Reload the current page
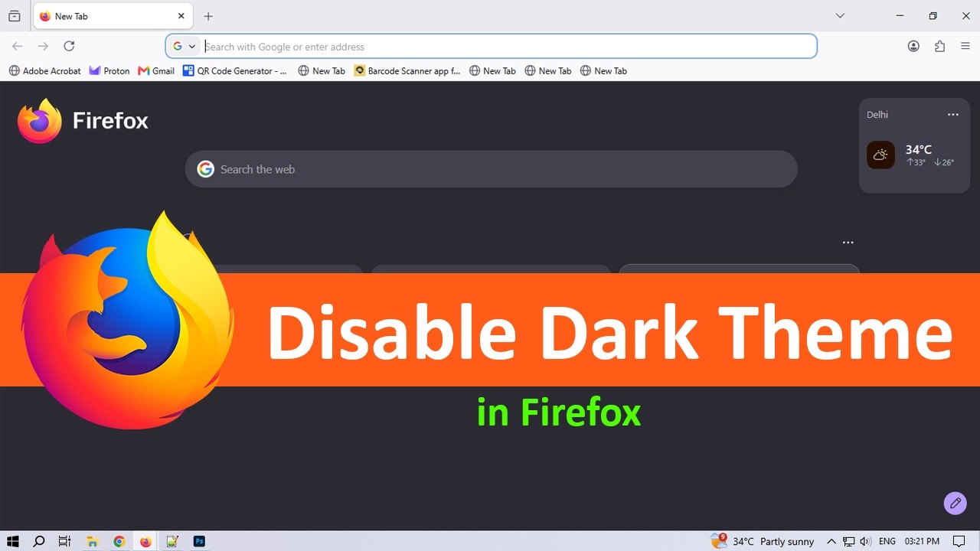 click(69, 46)
